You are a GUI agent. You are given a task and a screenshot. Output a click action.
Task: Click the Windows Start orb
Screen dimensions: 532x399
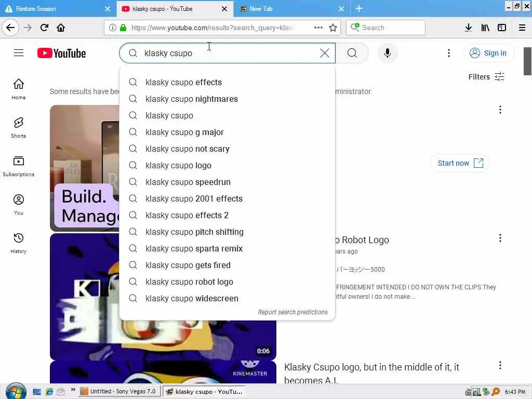click(16, 391)
